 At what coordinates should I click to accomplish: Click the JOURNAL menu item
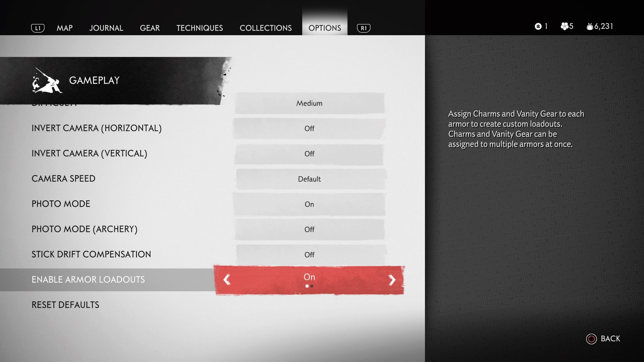coord(106,27)
